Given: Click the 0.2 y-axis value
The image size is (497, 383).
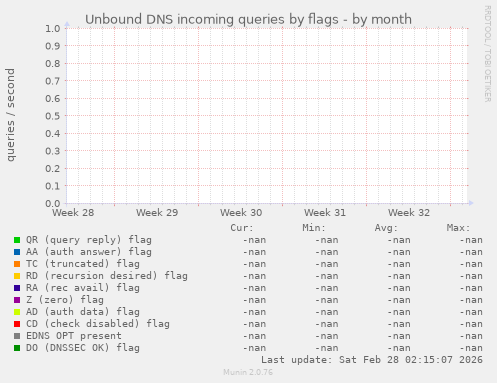Looking at the screenshot, I should pyautogui.click(x=53, y=168).
